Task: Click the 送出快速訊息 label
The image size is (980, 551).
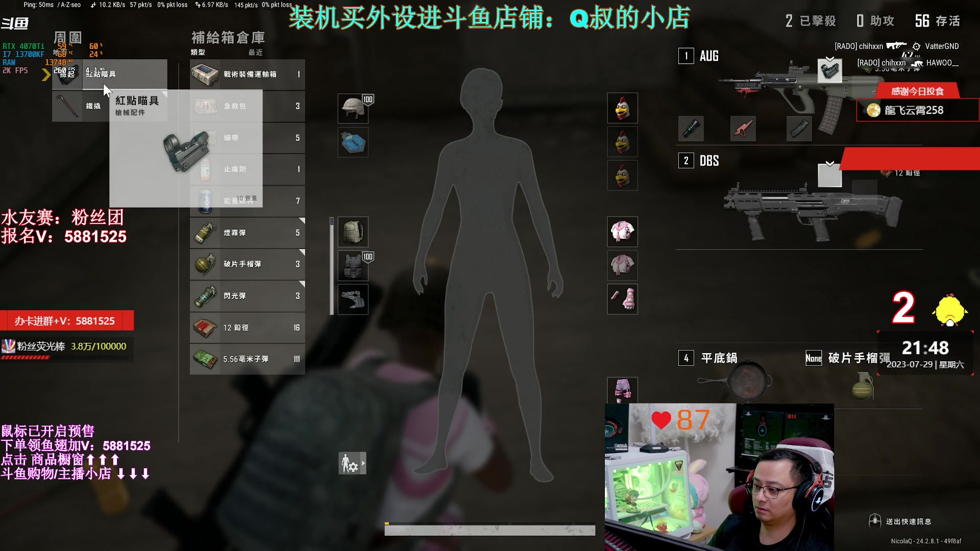Action: (909, 521)
